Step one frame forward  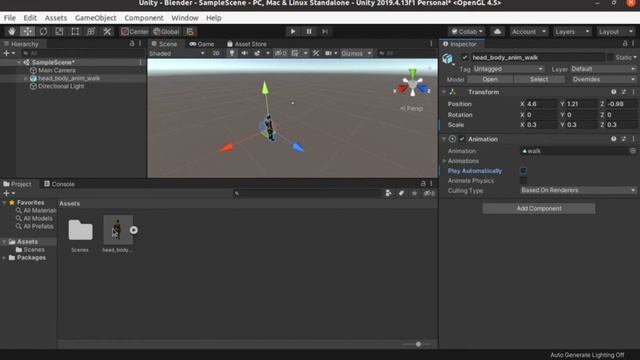325,31
